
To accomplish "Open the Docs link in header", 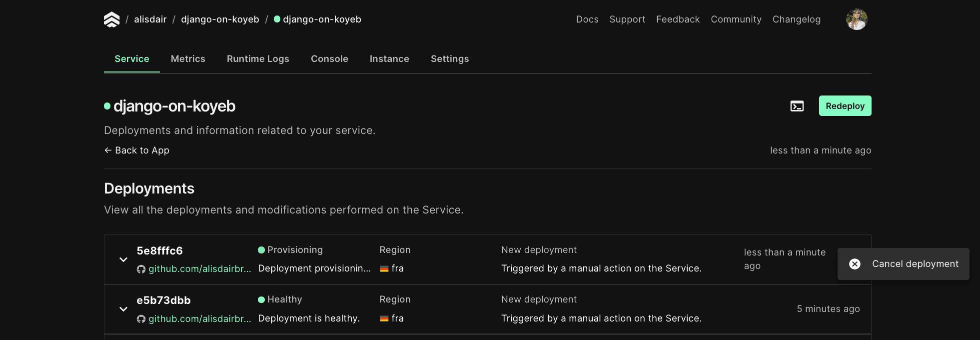I will click(x=587, y=19).
